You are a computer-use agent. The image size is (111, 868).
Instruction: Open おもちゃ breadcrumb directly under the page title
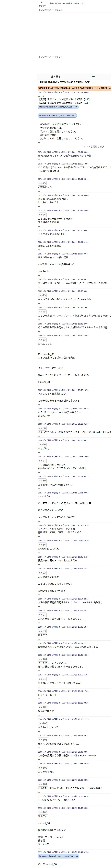tap(59, 10)
